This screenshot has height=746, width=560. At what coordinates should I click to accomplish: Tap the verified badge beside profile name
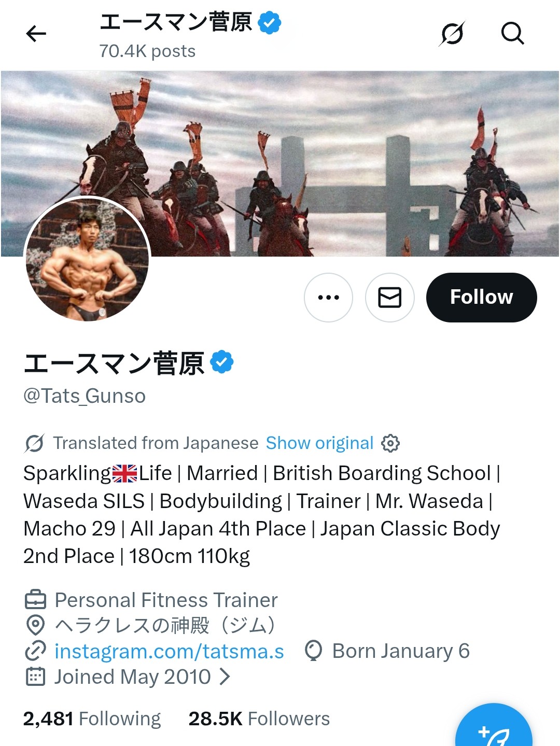(x=222, y=362)
